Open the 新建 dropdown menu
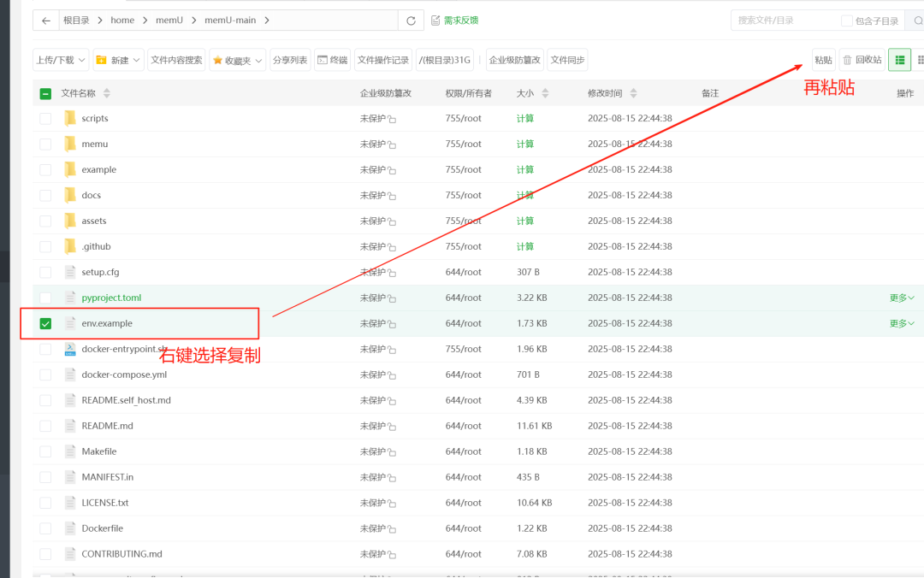This screenshot has width=924, height=578. [118, 60]
